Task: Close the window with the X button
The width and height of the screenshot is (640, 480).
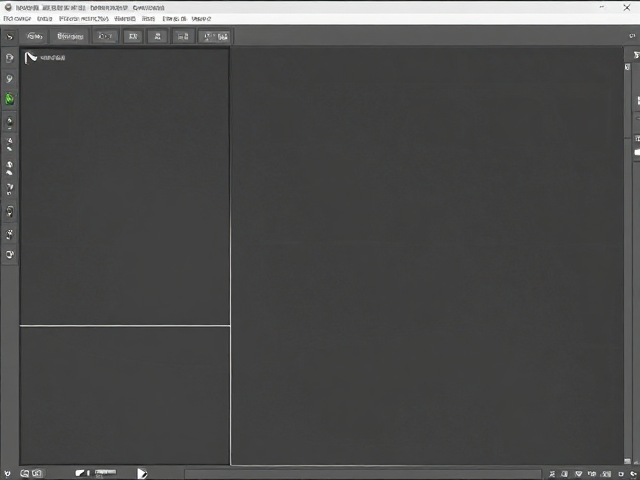Action: click(x=627, y=7)
